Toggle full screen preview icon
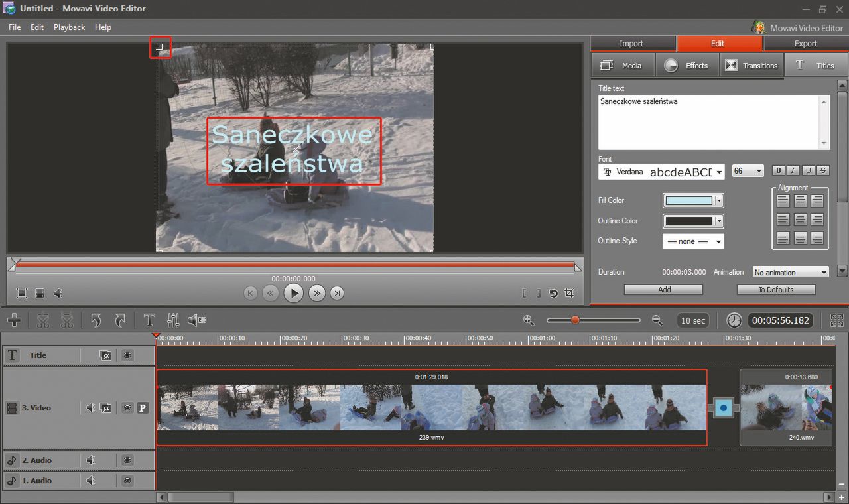This screenshot has width=849, height=504. point(22,293)
